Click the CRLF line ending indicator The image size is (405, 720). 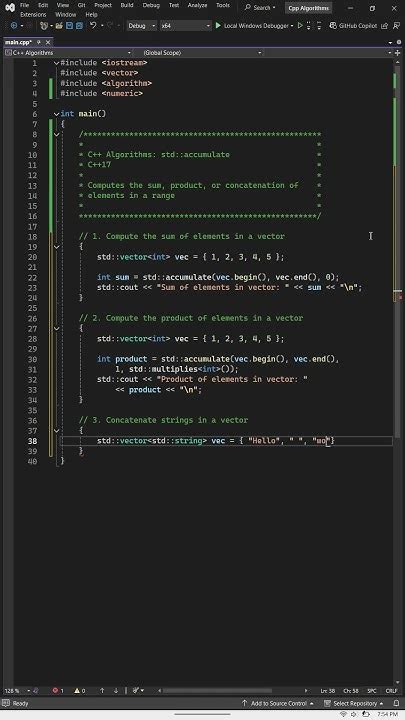[x=391, y=691]
